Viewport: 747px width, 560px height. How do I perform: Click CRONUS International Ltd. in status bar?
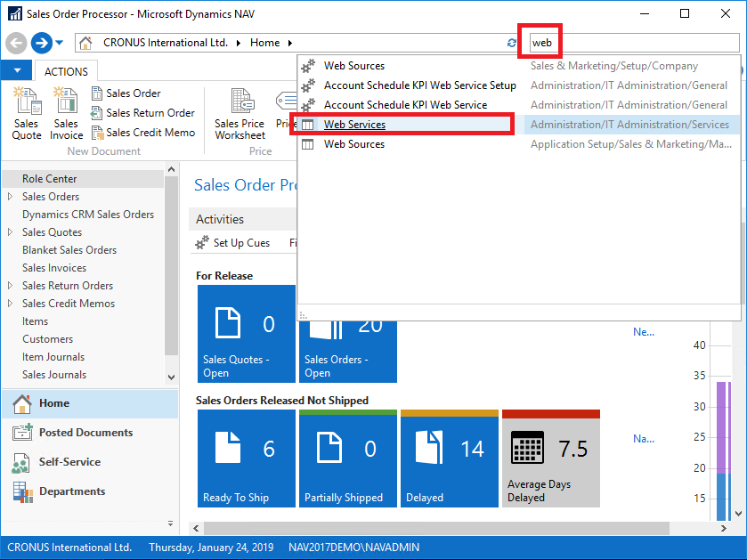69,548
